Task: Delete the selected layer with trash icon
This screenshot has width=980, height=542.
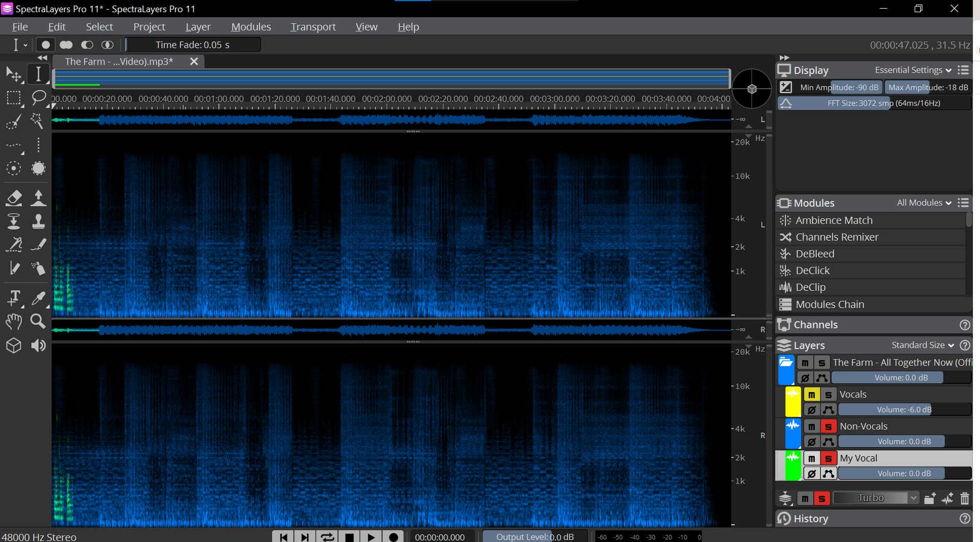Action: [965, 498]
